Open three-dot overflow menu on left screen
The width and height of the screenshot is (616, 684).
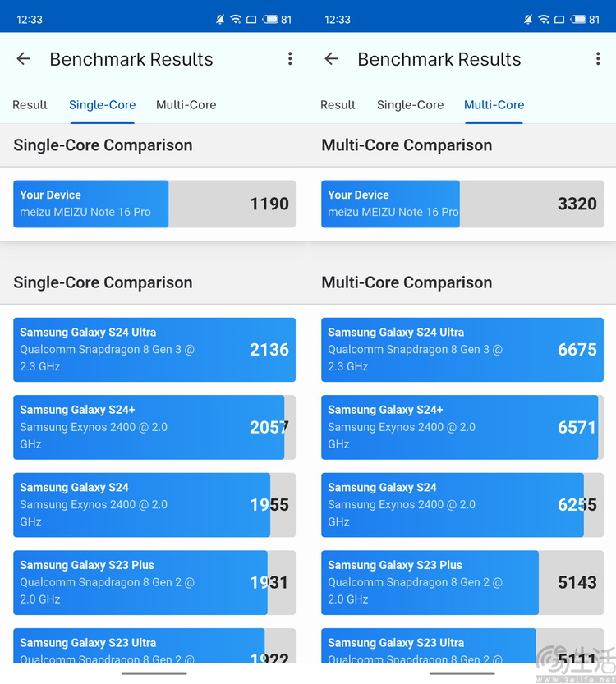(x=290, y=59)
